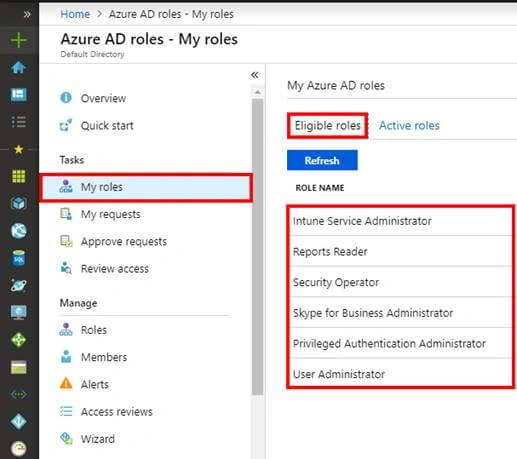The width and height of the screenshot is (517, 459).
Task: Open the Home icon in the sidebar
Action: pyautogui.click(x=18, y=68)
